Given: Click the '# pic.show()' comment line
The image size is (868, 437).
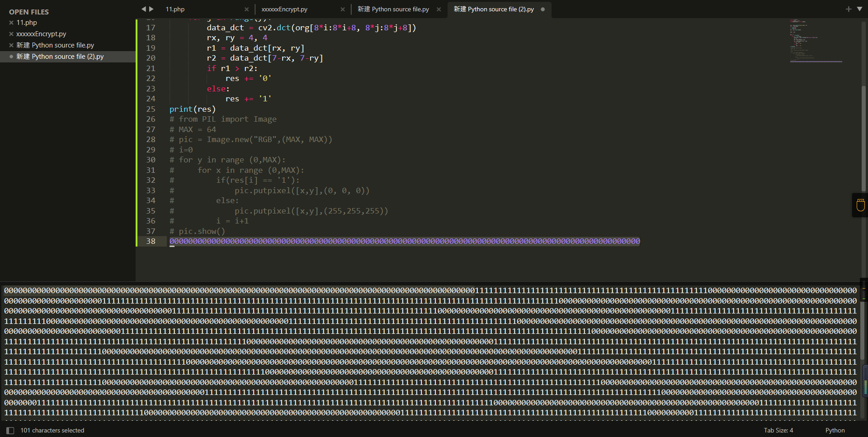Looking at the screenshot, I should pyautogui.click(x=197, y=231).
